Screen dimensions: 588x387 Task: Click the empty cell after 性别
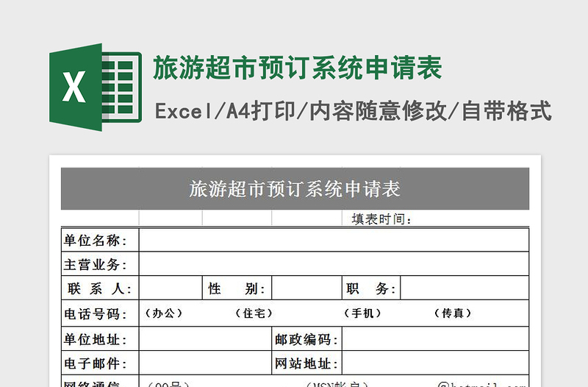(306, 288)
